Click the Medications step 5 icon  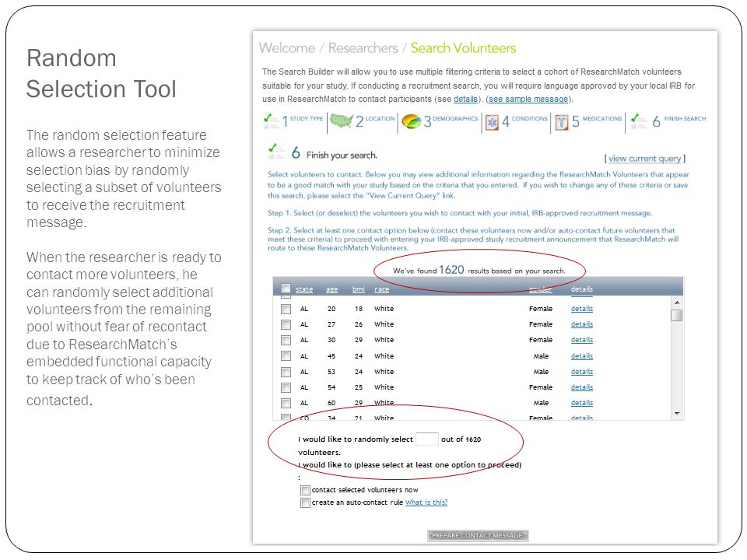(562, 122)
